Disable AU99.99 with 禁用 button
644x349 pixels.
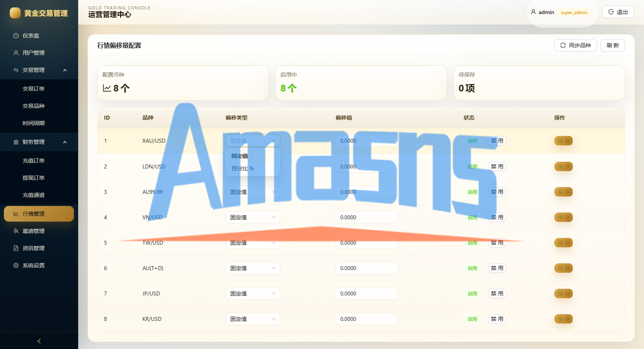tap(497, 192)
